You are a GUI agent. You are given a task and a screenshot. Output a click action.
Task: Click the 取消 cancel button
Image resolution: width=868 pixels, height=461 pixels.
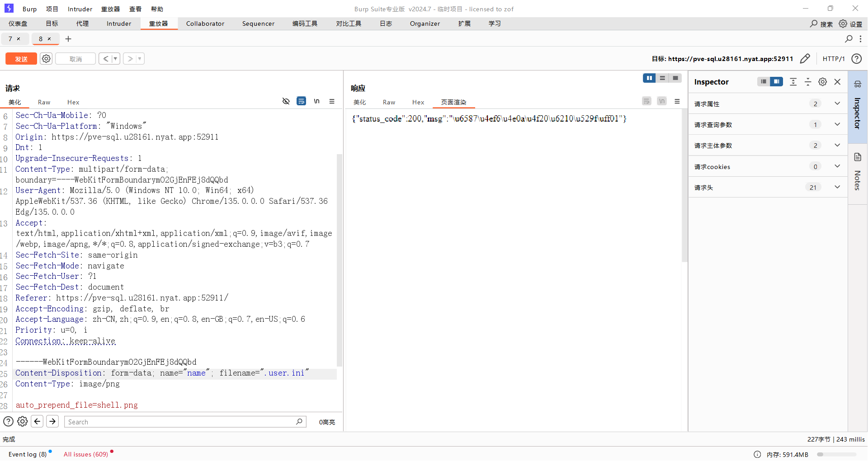[x=75, y=59]
